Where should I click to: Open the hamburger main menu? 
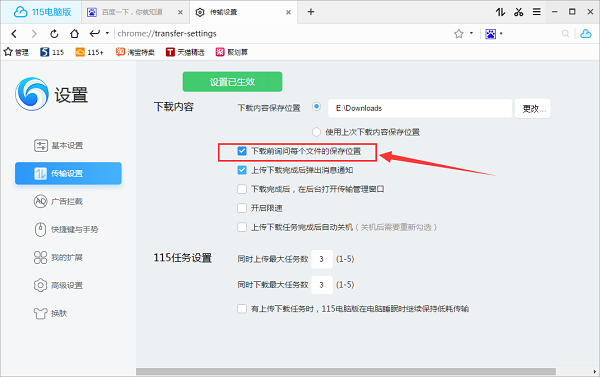pos(537,12)
